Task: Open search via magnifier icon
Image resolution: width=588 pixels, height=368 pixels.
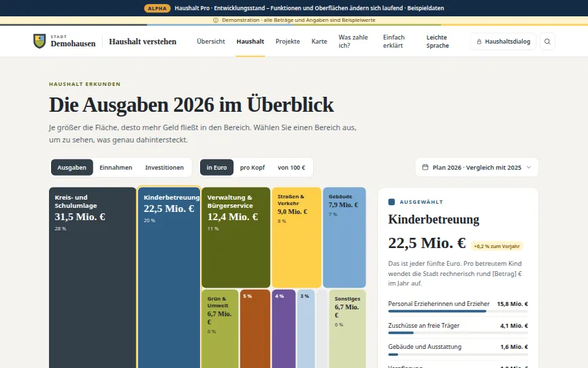Action: click(x=547, y=42)
